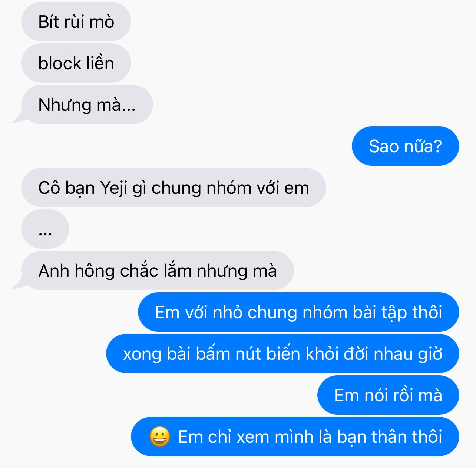Select the 'Nhưng mà...' gray bubble
The height and width of the screenshot is (468, 476).
87,104
